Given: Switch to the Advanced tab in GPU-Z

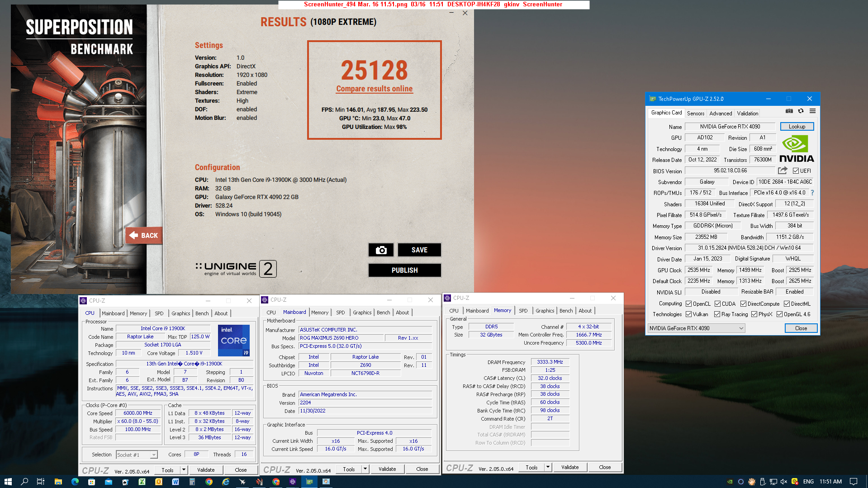Looking at the screenshot, I should tap(721, 114).
